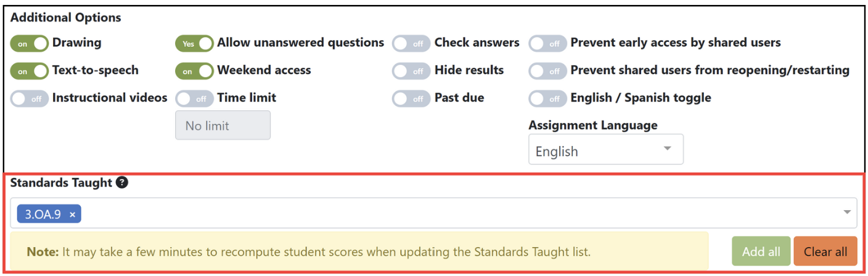Click inside the Standards Taught selection box

[x=433, y=213]
